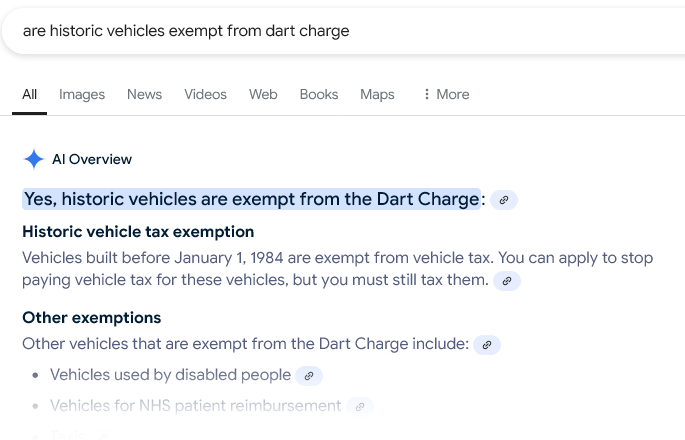This screenshot has height=440, width=685.
Task: Go to the Books tab
Action: point(319,94)
